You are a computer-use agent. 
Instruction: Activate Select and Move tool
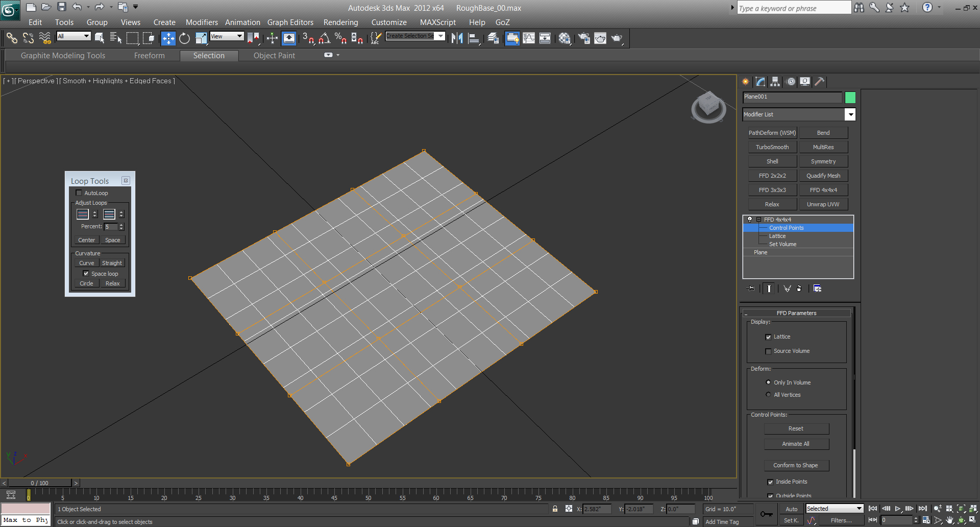(x=168, y=38)
